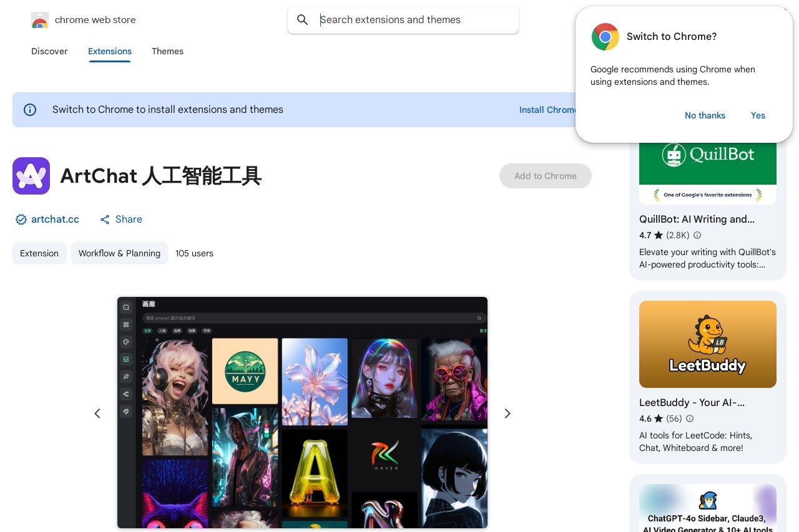Viewport: 799px width, 532px height.
Task: Open the ChatGPT-4o Sidebar extension thumbnail
Action: [708, 508]
